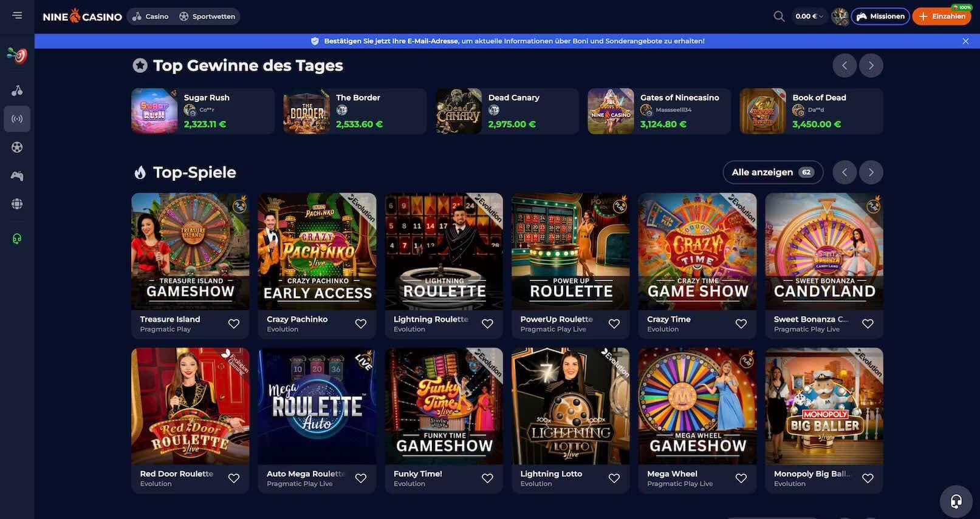Show next Top Gewinne des Tages winners
Viewport: 980px width, 519px height.
(x=871, y=66)
